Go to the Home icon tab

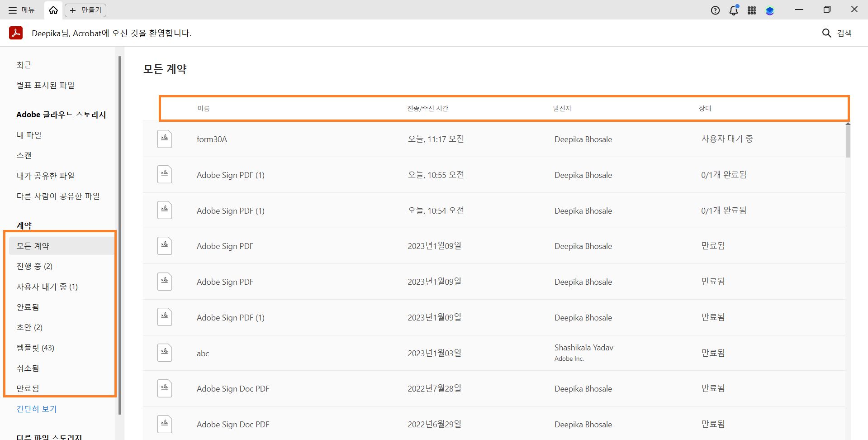53,10
